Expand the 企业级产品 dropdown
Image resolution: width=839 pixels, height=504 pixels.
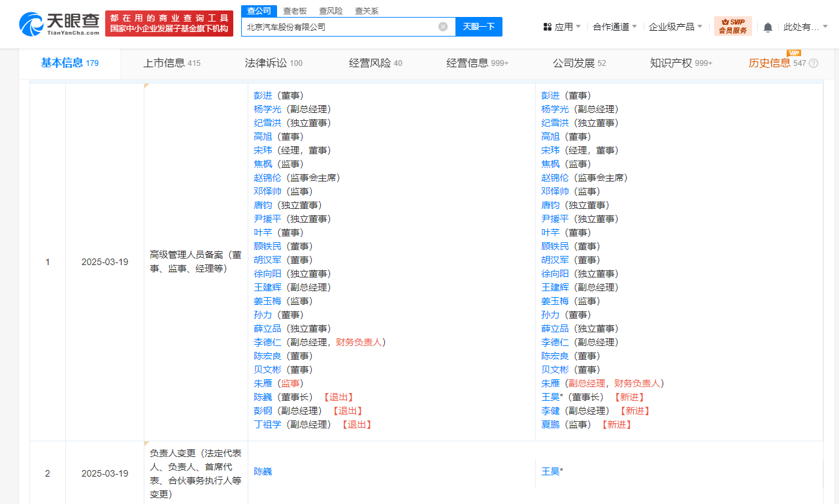coord(675,27)
